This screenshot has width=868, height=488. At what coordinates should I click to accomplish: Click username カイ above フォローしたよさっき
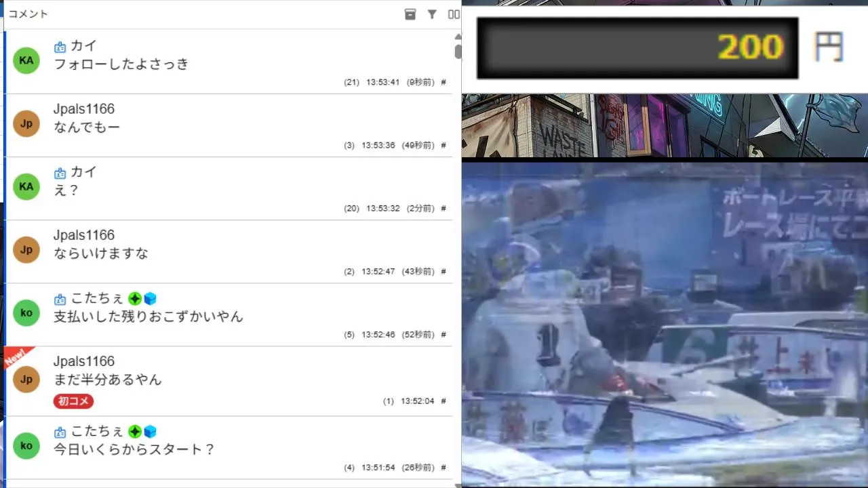click(x=83, y=46)
